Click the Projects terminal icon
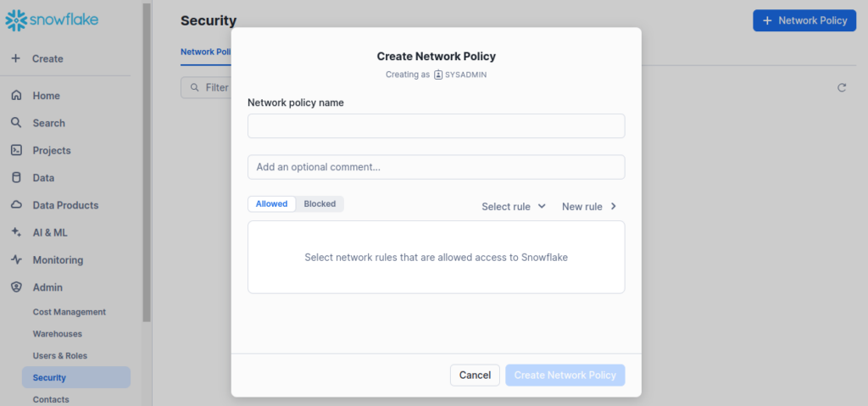 [x=16, y=150]
